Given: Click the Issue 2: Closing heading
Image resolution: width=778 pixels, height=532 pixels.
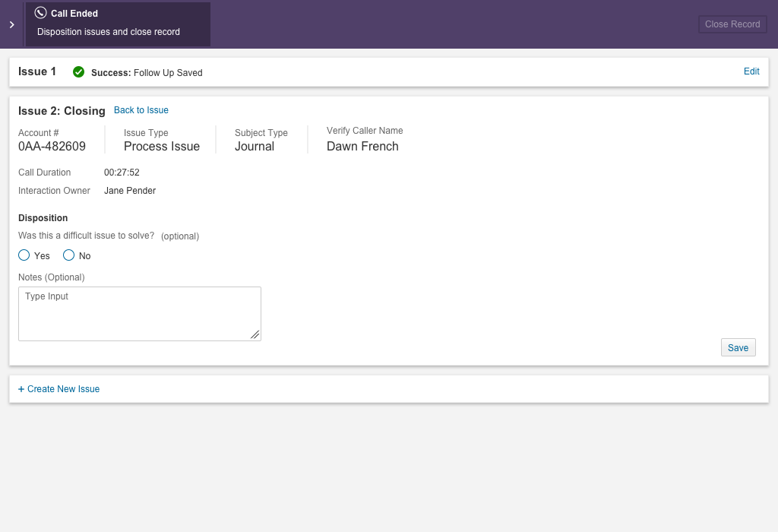Looking at the screenshot, I should [x=62, y=111].
